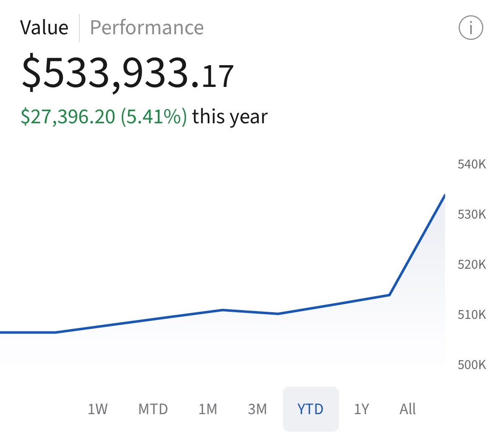This screenshot has height=448, width=504.
Task: Click the $533,933.17 total value
Action: [x=127, y=74]
